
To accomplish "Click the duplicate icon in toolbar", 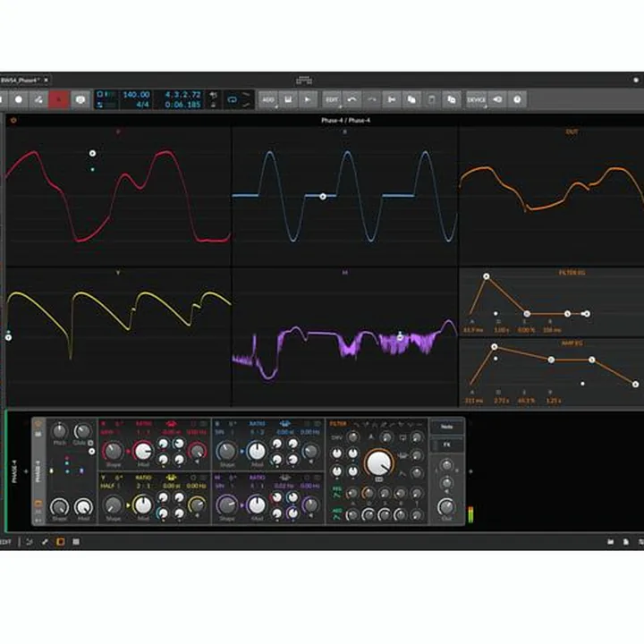I will click(x=451, y=99).
